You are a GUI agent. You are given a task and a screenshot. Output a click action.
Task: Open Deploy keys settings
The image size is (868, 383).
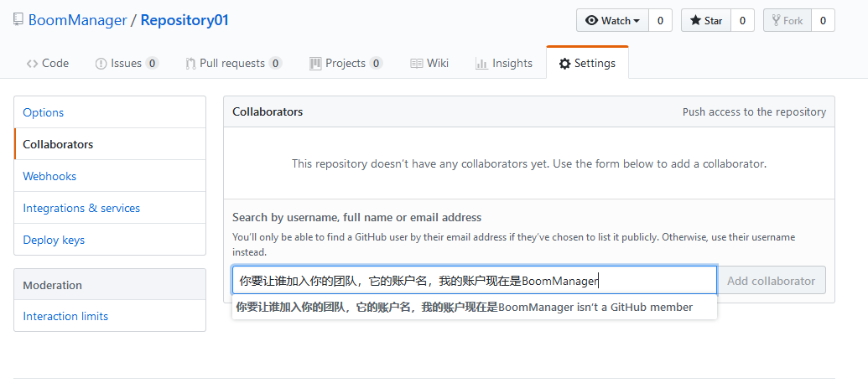point(110,240)
